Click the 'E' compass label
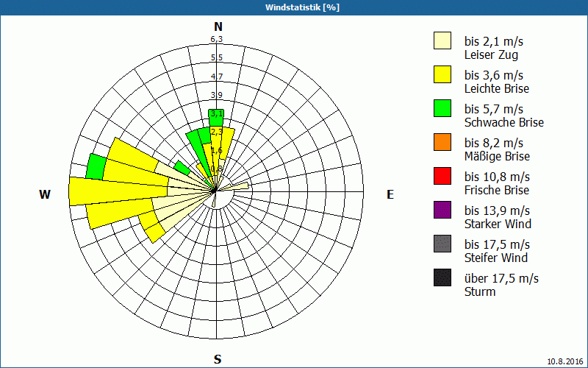 [x=390, y=194]
